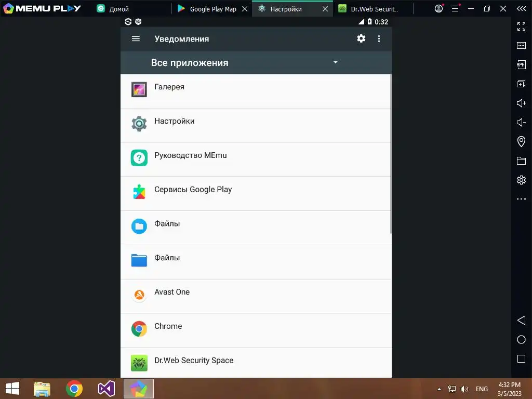Click the Avast One orange icon
This screenshot has height=399, width=532.
coord(139,295)
